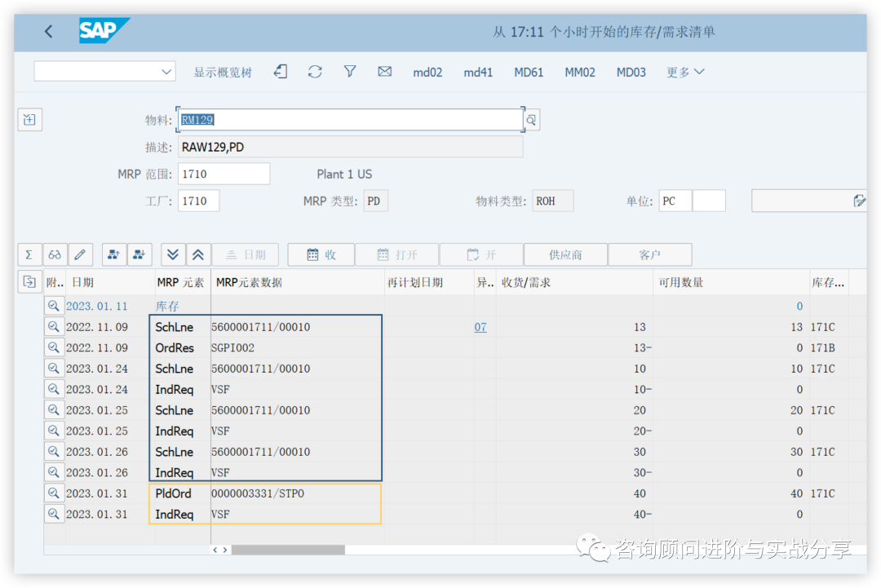Select the MD61 toolbar entry
Viewport: 881px width, 588px height.
pyautogui.click(x=529, y=72)
